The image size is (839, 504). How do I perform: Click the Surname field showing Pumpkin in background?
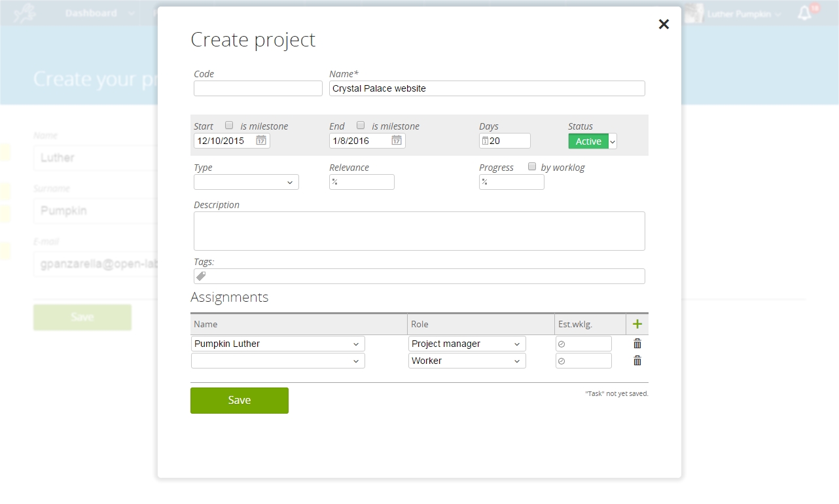[x=95, y=211]
